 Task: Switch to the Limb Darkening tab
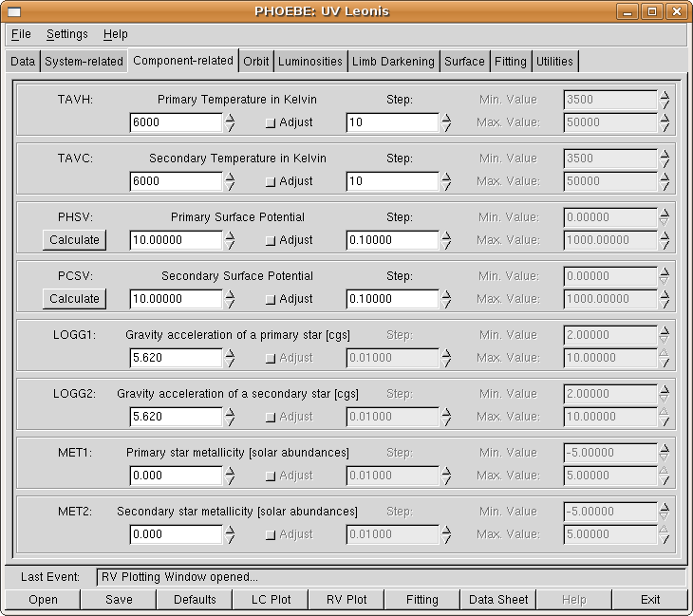point(393,61)
